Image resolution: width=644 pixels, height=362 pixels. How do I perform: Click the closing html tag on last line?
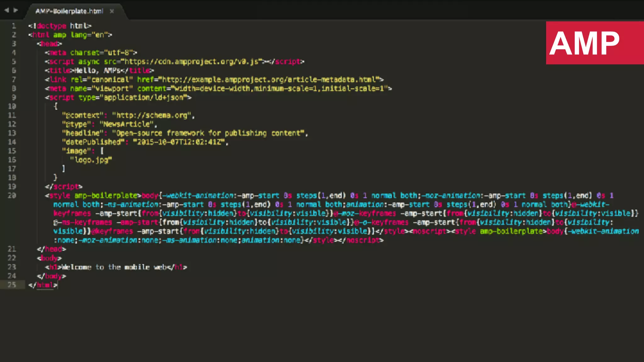click(x=43, y=285)
